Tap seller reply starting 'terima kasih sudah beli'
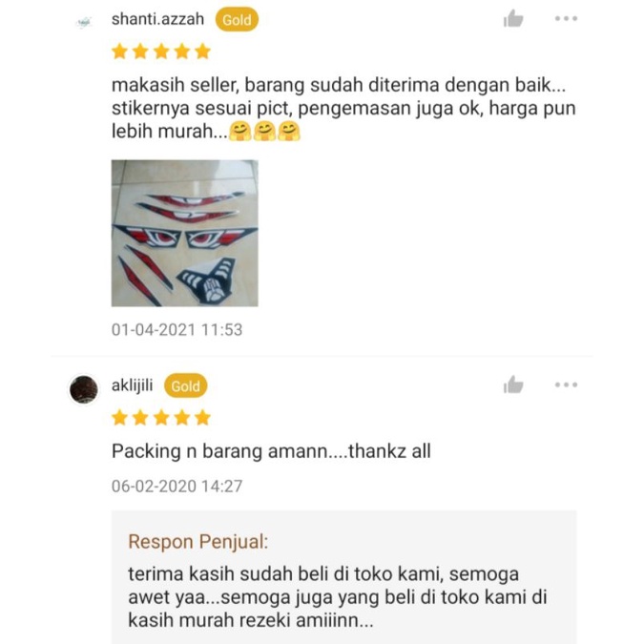 [x=338, y=596]
